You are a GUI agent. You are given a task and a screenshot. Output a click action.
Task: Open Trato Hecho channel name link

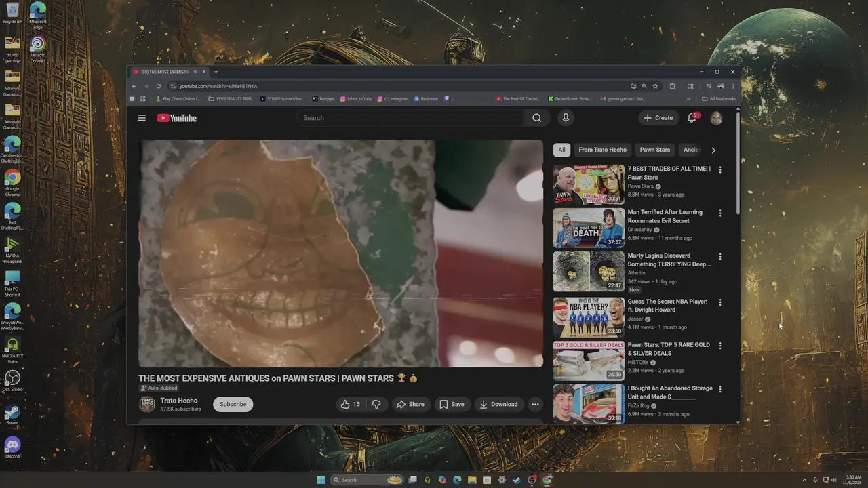pyautogui.click(x=179, y=401)
